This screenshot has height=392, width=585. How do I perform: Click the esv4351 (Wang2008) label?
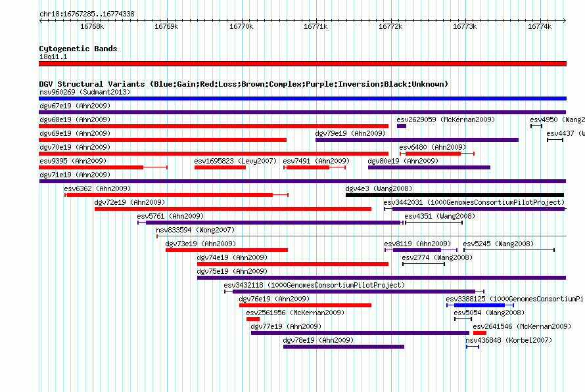pos(440,216)
